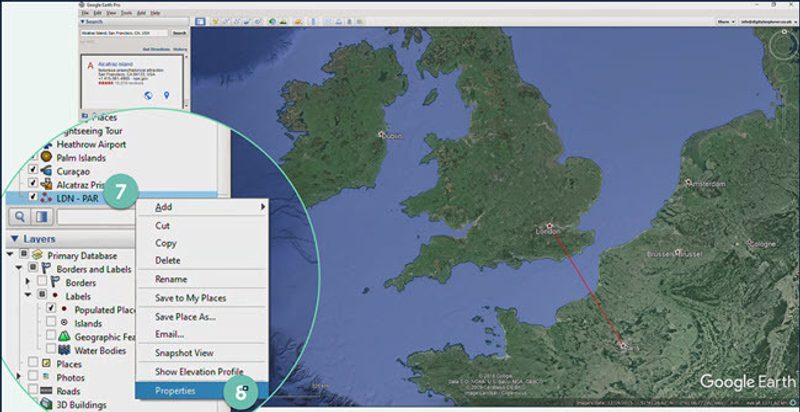Enable the Roads layer checkbox

click(33, 390)
